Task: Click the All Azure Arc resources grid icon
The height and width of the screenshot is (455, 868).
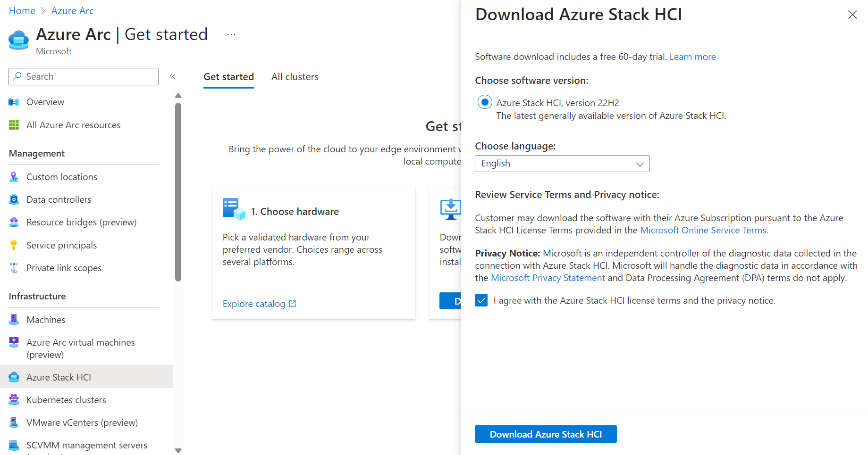Action: 14,125
